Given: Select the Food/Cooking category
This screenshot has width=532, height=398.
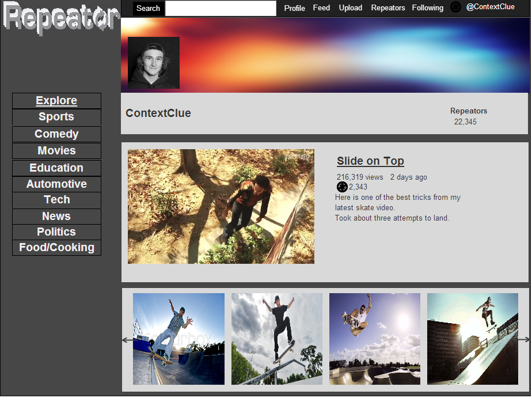Looking at the screenshot, I should tap(56, 248).
